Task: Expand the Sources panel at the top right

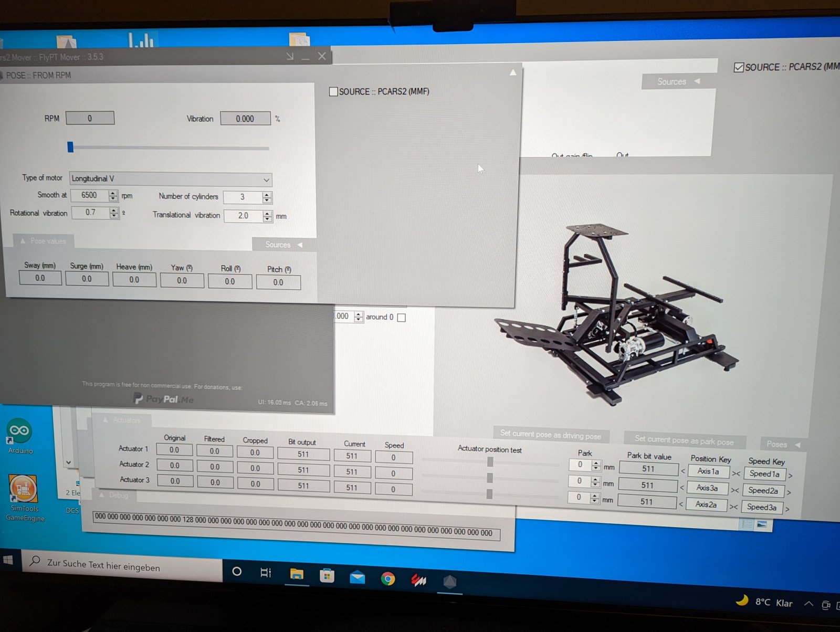Action: (x=678, y=81)
